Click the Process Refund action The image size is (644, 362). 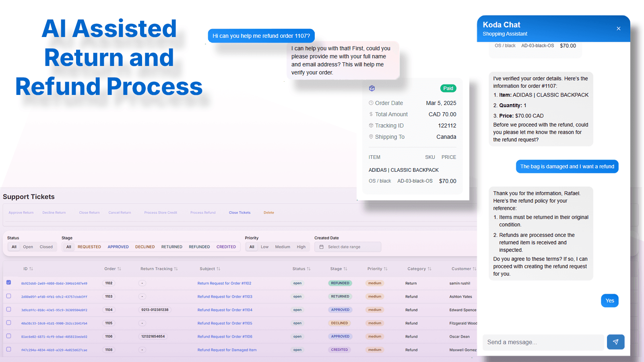203,213
